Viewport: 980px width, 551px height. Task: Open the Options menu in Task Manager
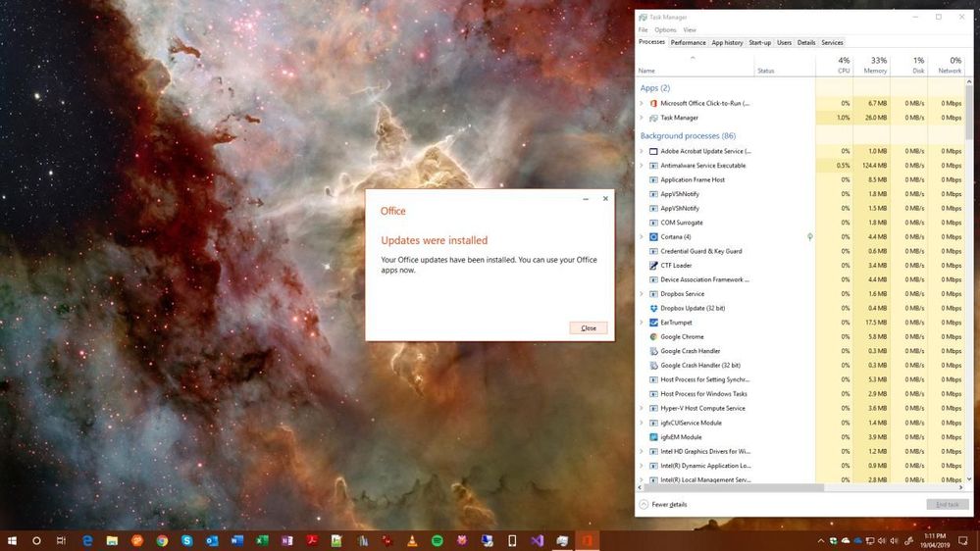666,30
